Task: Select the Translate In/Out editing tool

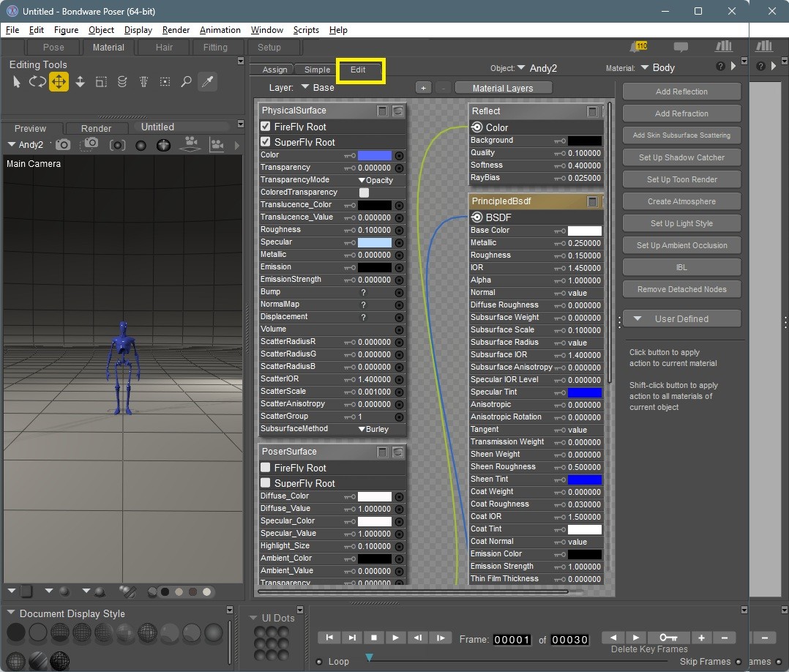Action: click(80, 82)
